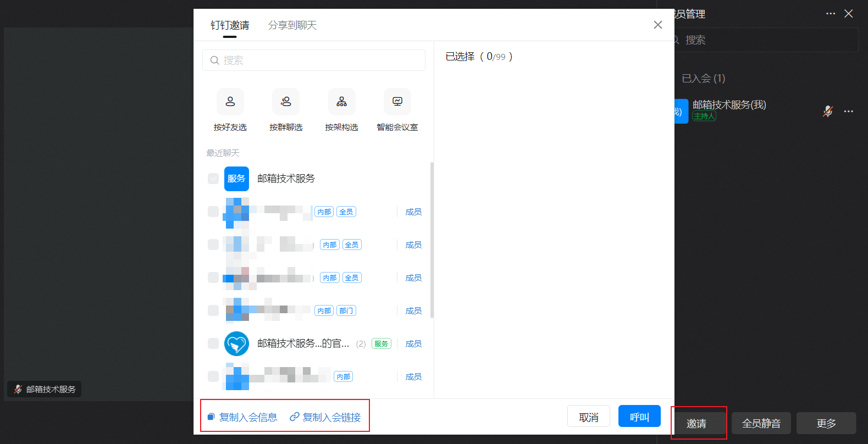The height and width of the screenshot is (444, 868).
Task: Check the last group with only 内部 tag
Action: pyautogui.click(x=213, y=376)
